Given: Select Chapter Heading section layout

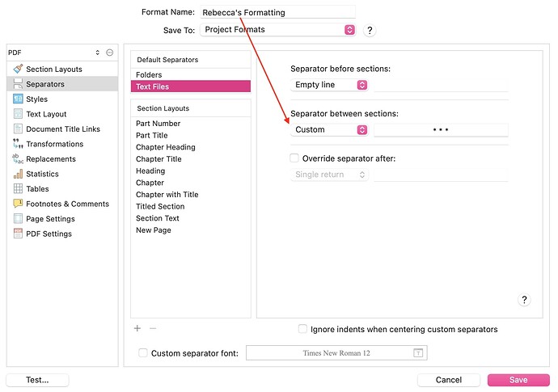Looking at the screenshot, I should pos(191,147).
